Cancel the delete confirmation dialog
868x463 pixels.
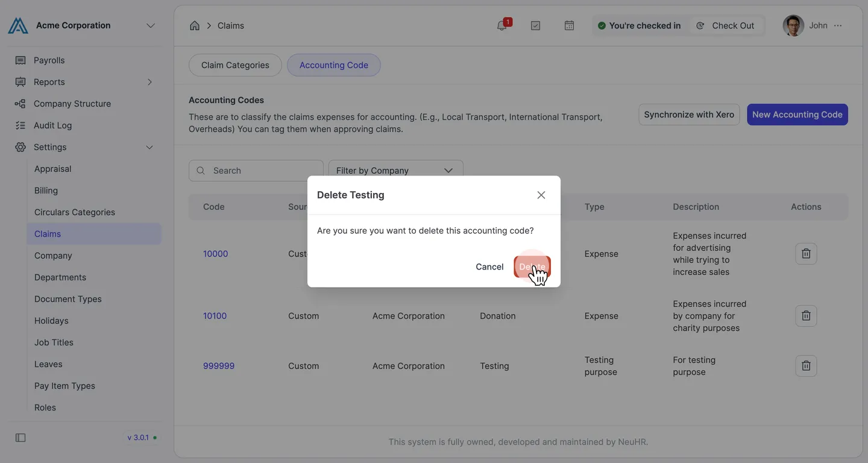489,266
